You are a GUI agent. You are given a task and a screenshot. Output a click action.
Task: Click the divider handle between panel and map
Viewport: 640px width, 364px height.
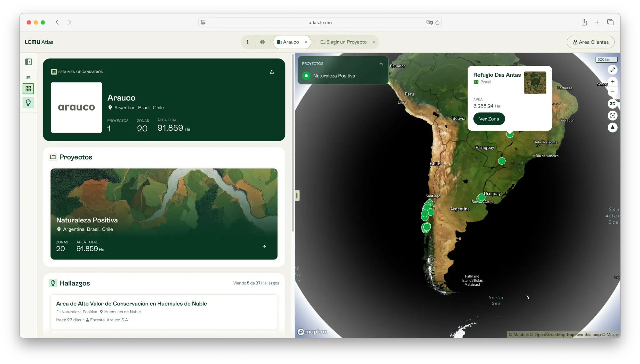coord(297,195)
